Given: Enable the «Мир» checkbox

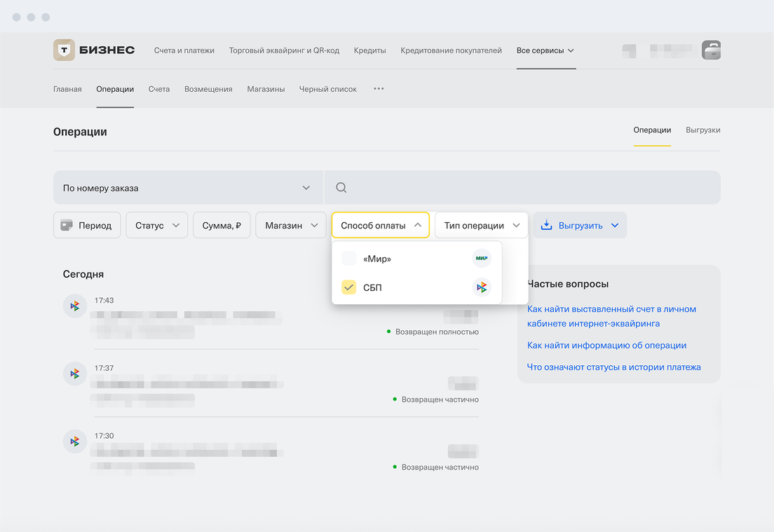Looking at the screenshot, I should coord(349,259).
